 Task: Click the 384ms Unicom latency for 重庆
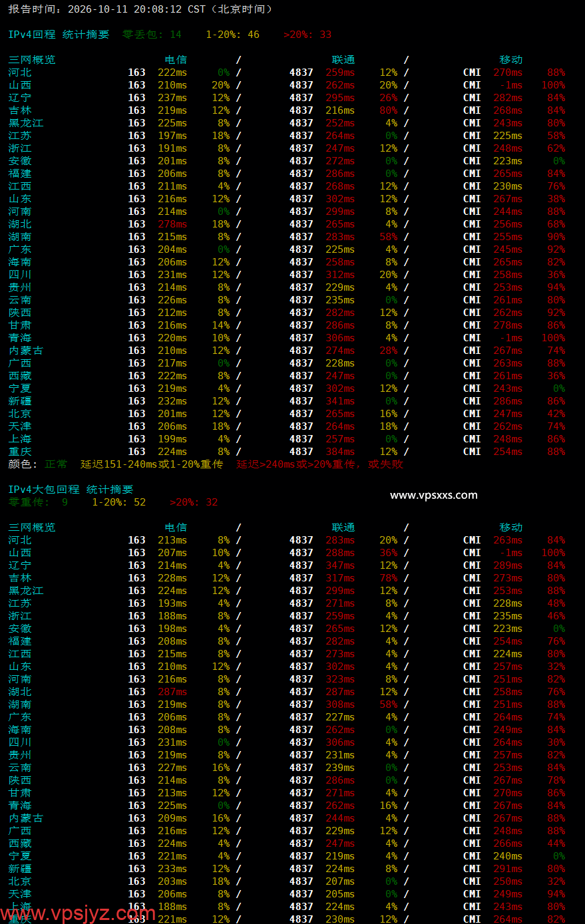tap(340, 452)
